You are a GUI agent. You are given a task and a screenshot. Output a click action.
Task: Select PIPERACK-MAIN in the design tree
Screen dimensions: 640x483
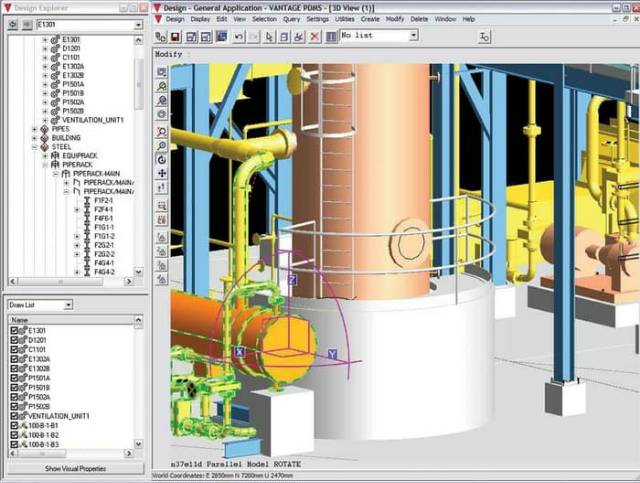point(94,174)
